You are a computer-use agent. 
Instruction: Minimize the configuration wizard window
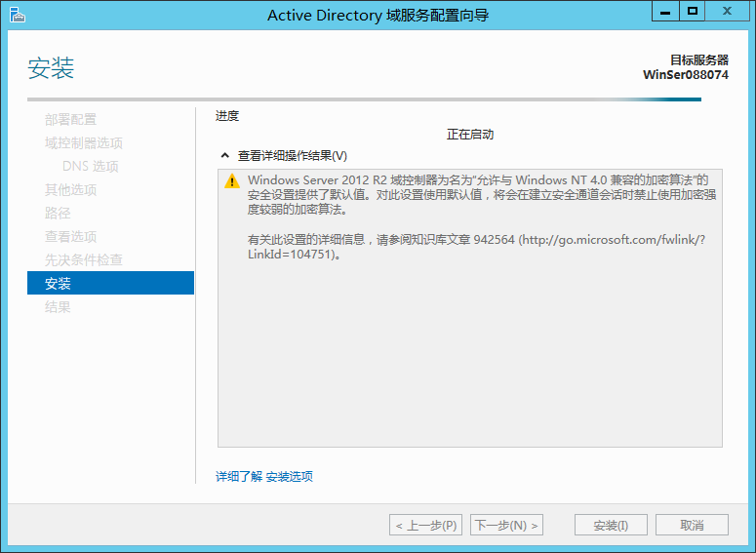point(665,11)
